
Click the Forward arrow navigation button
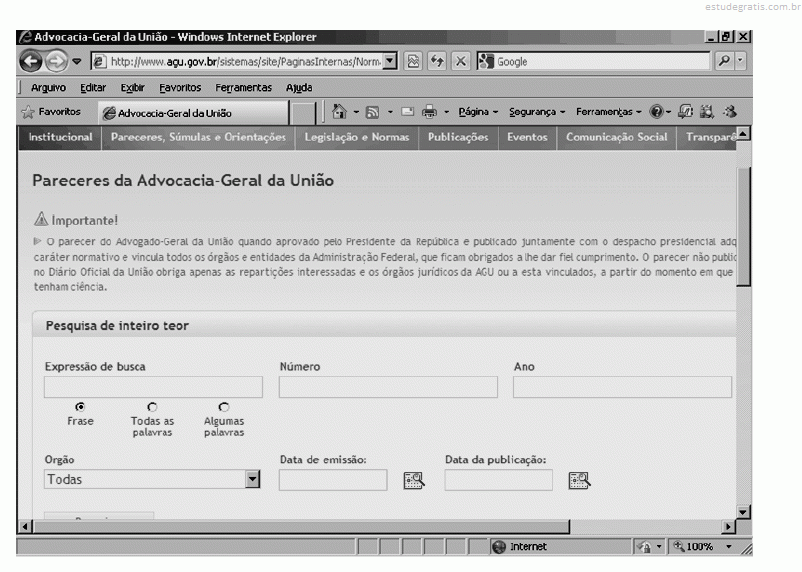tap(56, 61)
